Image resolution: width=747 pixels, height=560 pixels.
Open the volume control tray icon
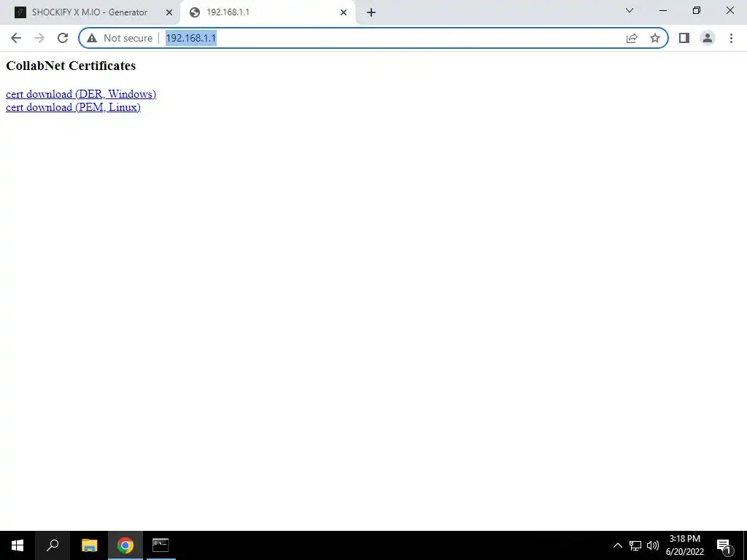point(653,545)
